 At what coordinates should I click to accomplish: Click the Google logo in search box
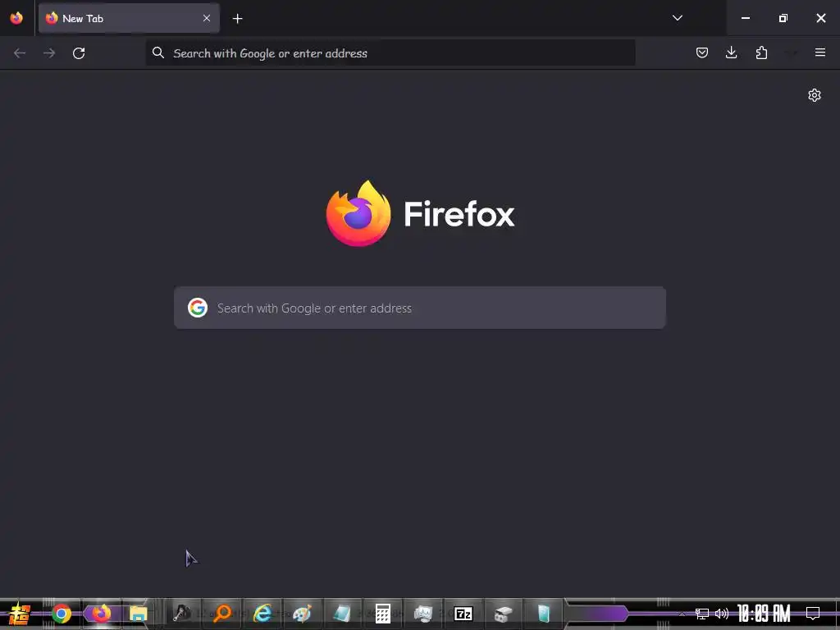(x=198, y=308)
